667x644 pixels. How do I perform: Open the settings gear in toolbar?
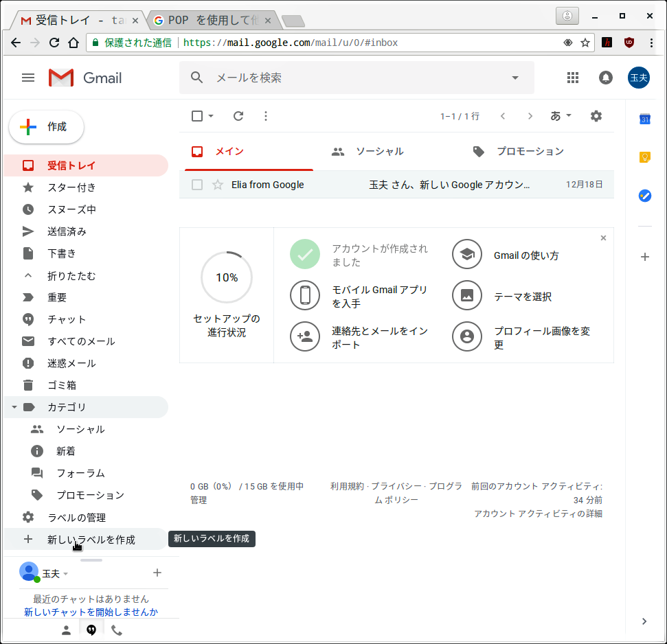click(596, 116)
